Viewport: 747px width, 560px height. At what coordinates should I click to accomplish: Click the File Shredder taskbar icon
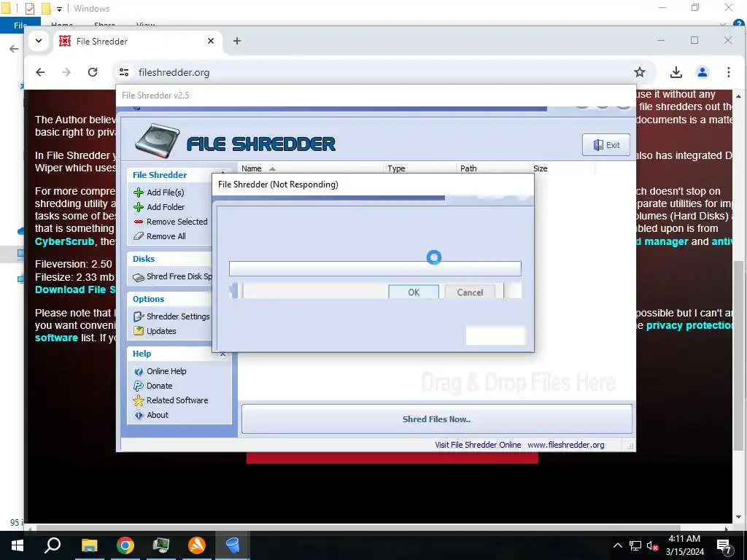click(233, 545)
